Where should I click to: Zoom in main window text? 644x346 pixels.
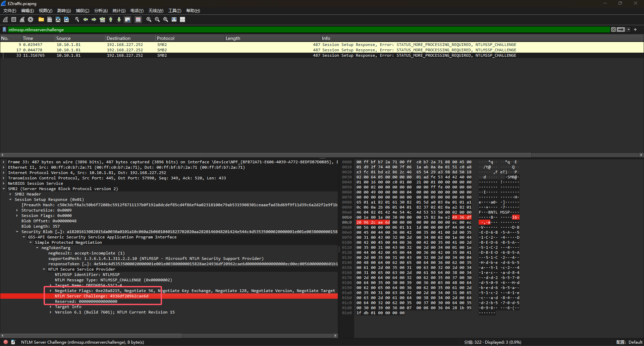(x=149, y=20)
